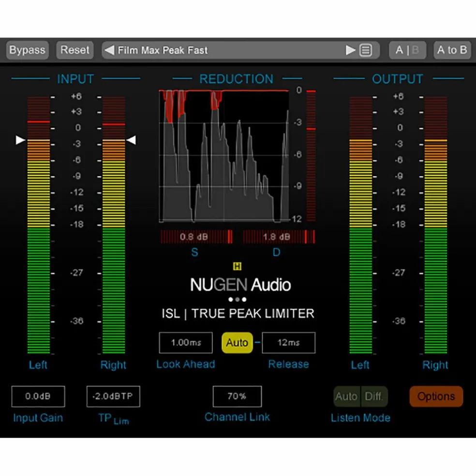Click the vertical gain reduction meter

[x=311, y=156]
